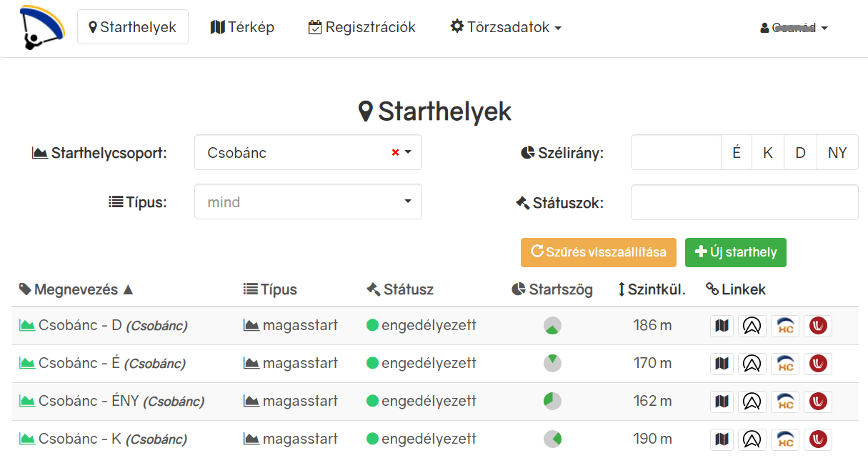Toggle the É wind direction filter

pyautogui.click(x=736, y=153)
